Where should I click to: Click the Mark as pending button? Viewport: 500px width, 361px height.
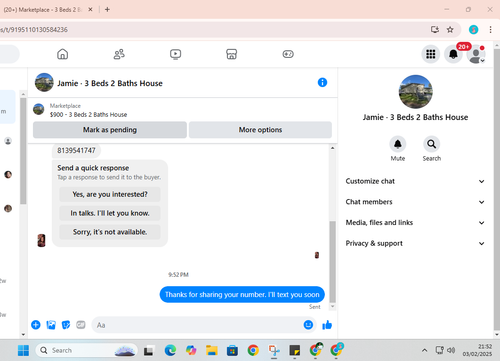[x=110, y=130]
